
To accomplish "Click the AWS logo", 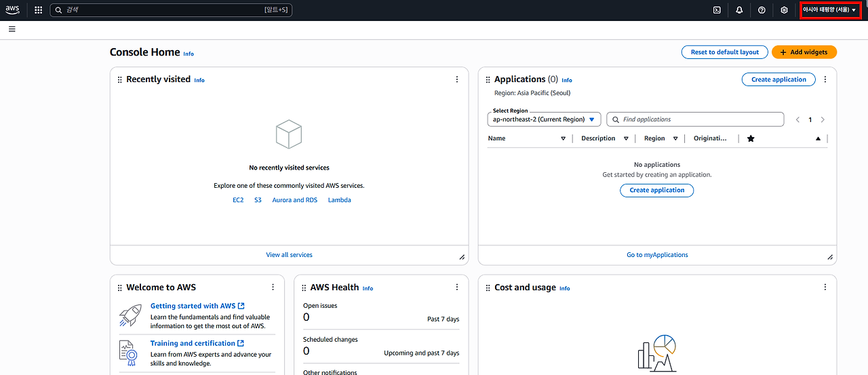I will pos(13,10).
